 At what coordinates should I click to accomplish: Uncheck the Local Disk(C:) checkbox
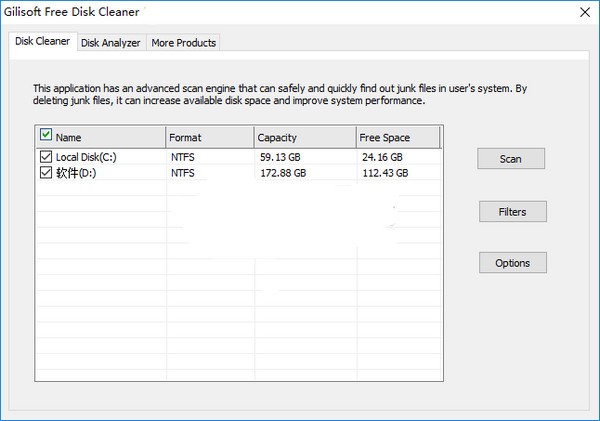46,157
